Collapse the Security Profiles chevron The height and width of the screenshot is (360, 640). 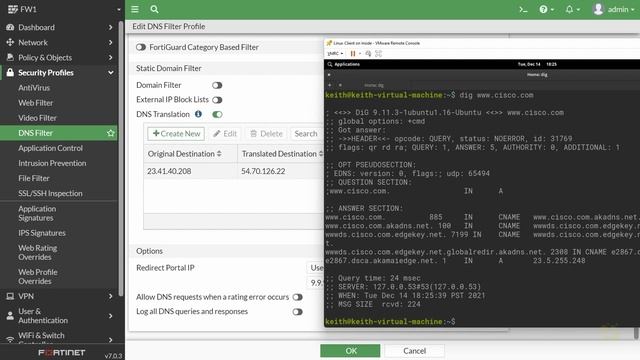111,73
